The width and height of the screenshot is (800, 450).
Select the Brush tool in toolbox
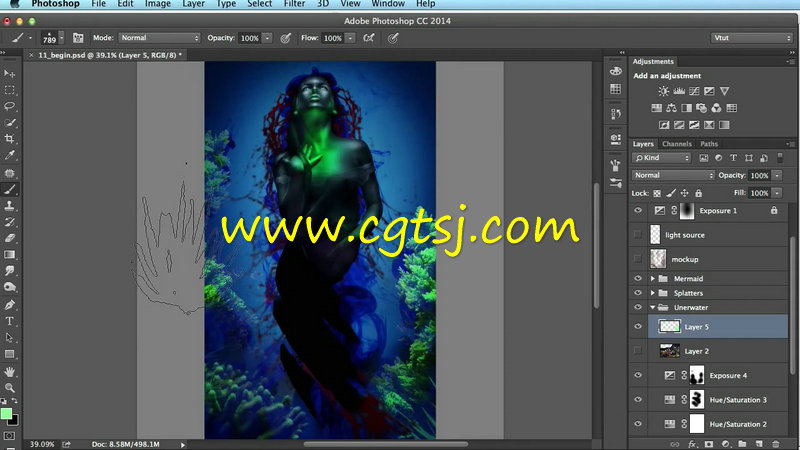[9, 189]
